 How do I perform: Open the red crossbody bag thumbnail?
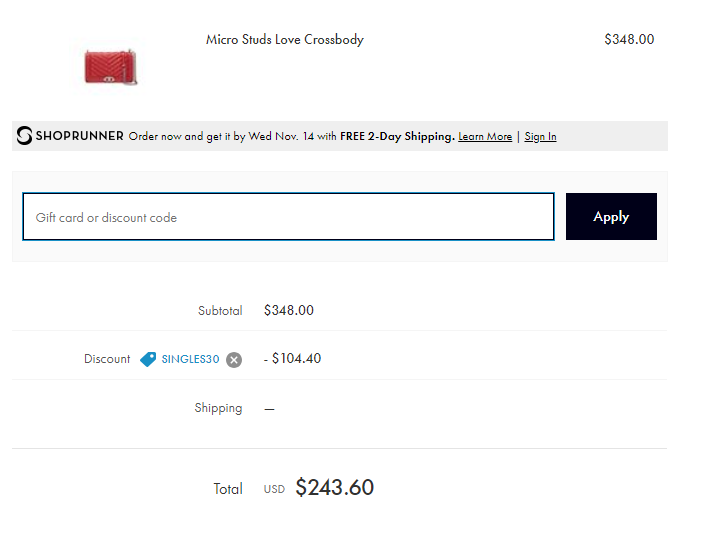(110, 67)
